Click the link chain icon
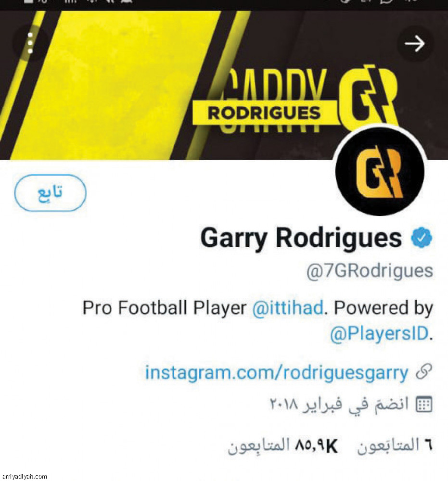 tap(424, 371)
